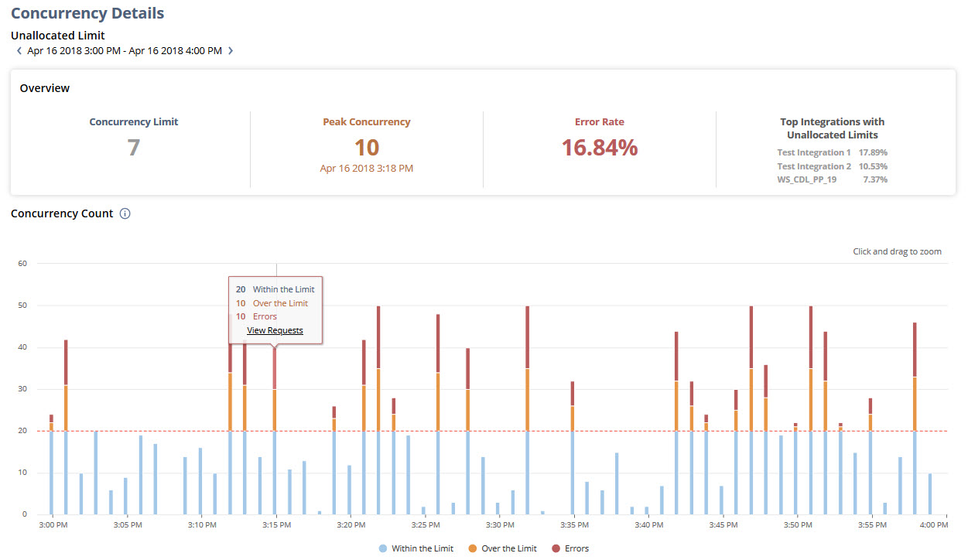
Task: Go to next time range with right chevron
Action: click(x=231, y=51)
